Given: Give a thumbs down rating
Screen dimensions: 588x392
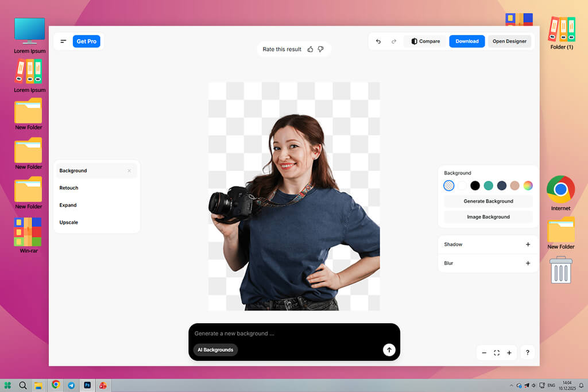Looking at the screenshot, I should 320,49.
